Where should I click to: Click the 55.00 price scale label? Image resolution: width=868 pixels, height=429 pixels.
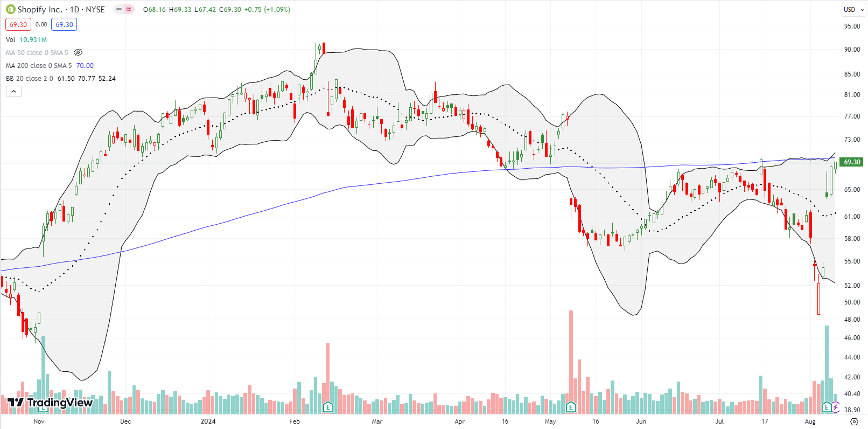pos(852,261)
